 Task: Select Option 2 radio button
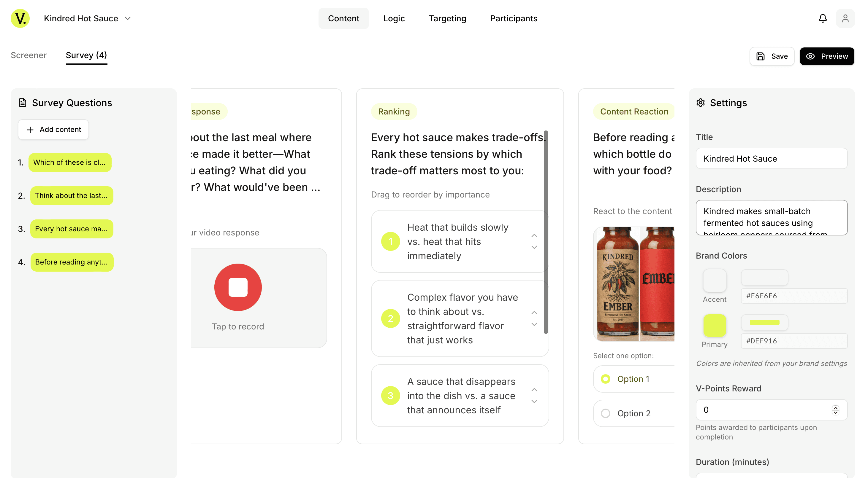coord(606,413)
